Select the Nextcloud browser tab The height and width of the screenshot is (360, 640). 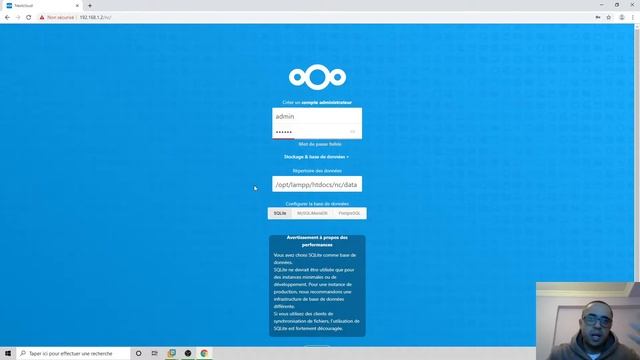(x=42, y=6)
